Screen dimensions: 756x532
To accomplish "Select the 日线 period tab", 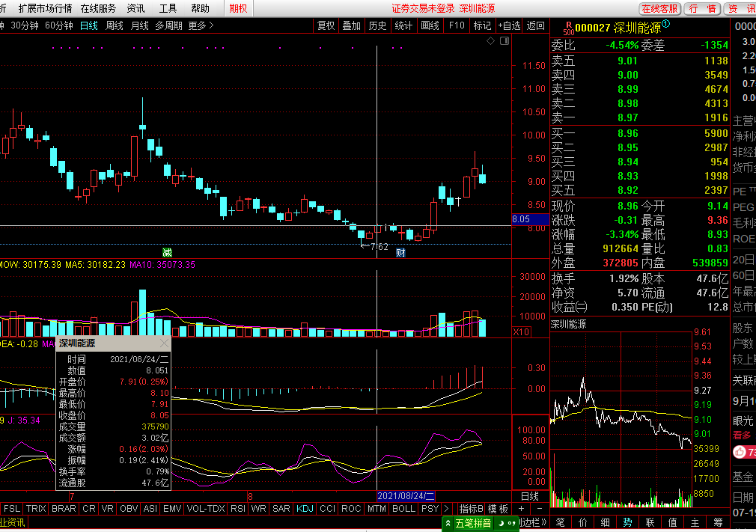I will [x=89, y=25].
